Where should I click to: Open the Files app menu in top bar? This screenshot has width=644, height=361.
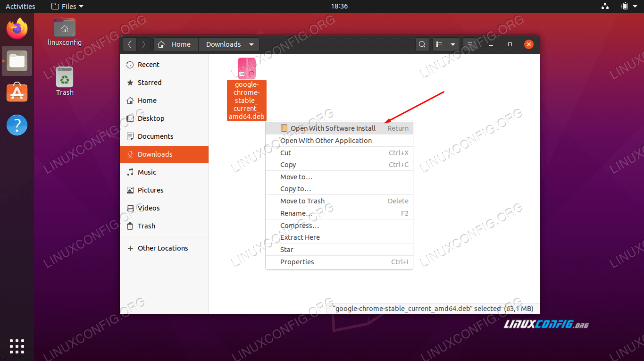pos(67,6)
